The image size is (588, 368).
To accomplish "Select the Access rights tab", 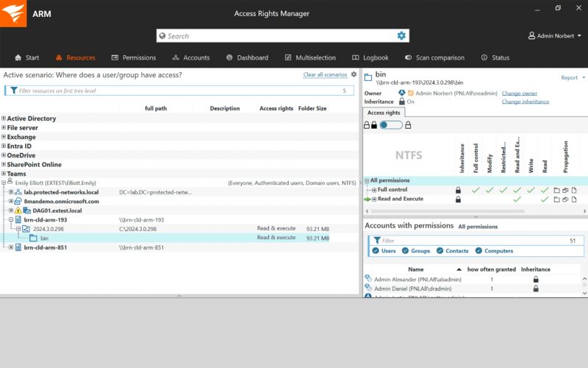I will (384, 113).
